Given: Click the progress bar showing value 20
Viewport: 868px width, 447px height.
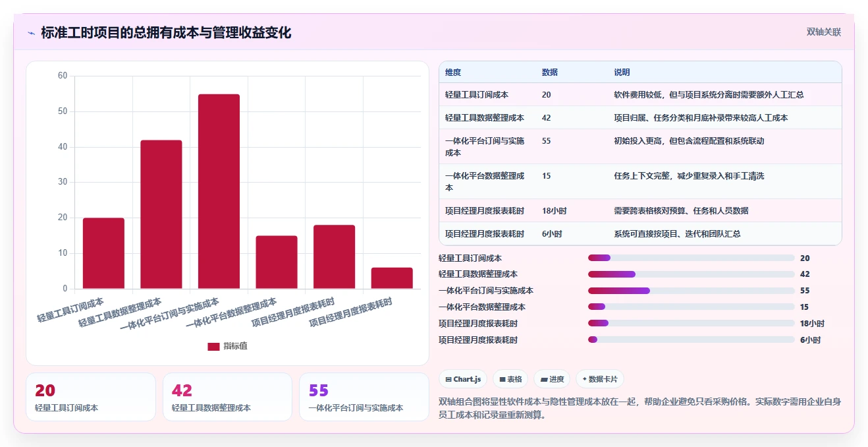Looking at the screenshot, I should click(x=692, y=258).
